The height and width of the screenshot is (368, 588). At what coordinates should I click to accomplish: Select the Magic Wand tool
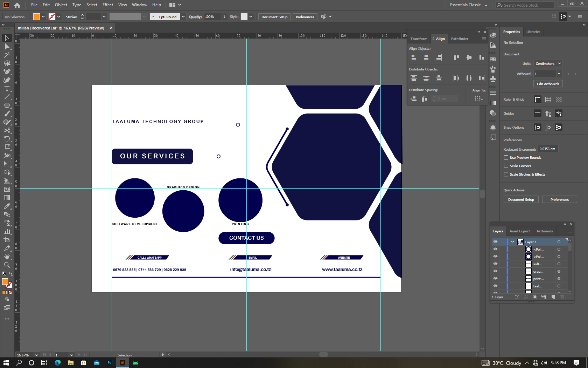(x=7, y=55)
